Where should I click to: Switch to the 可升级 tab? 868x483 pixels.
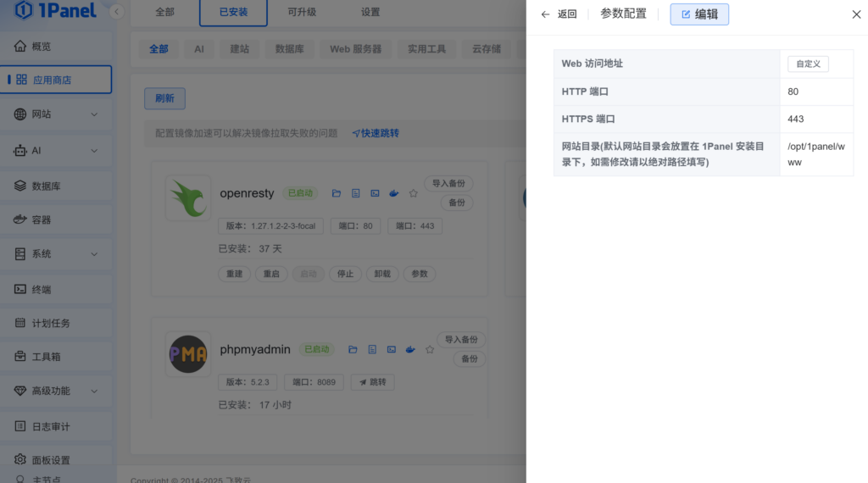click(302, 12)
